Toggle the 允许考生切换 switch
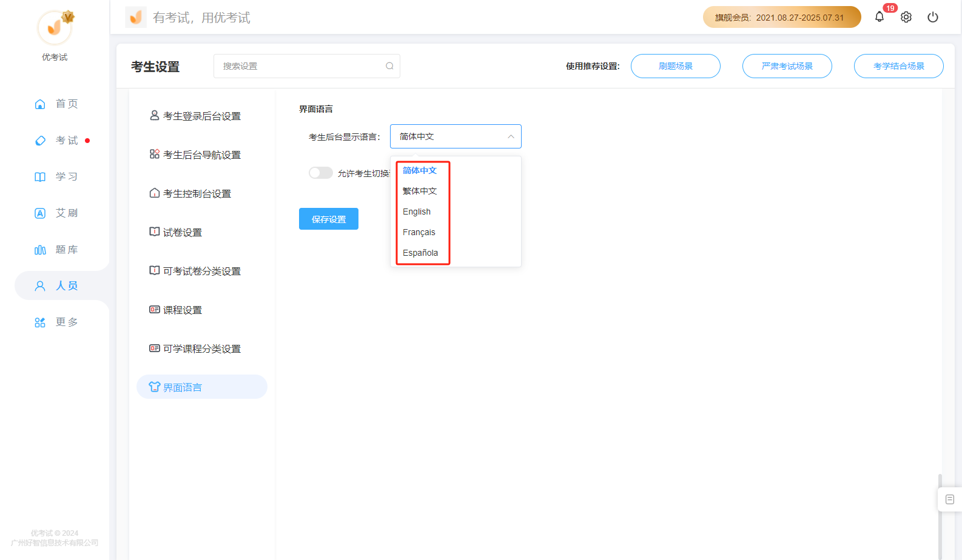The image size is (962, 560). pos(321,173)
